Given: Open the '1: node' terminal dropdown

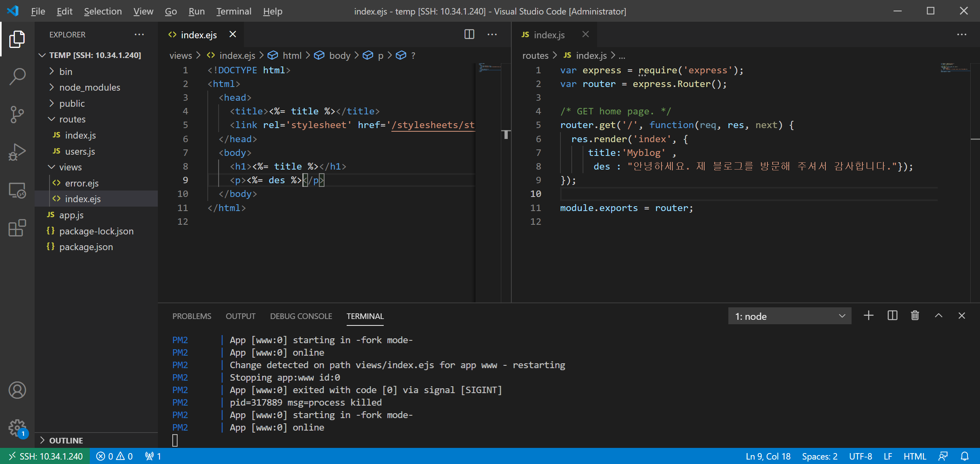Looking at the screenshot, I should 790,316.
